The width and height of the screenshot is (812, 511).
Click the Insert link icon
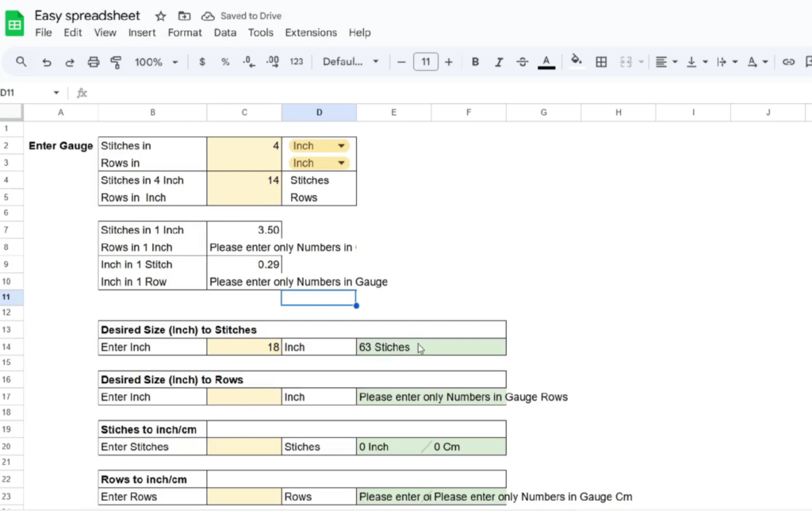pyautogui.click(x=787, y=62)
